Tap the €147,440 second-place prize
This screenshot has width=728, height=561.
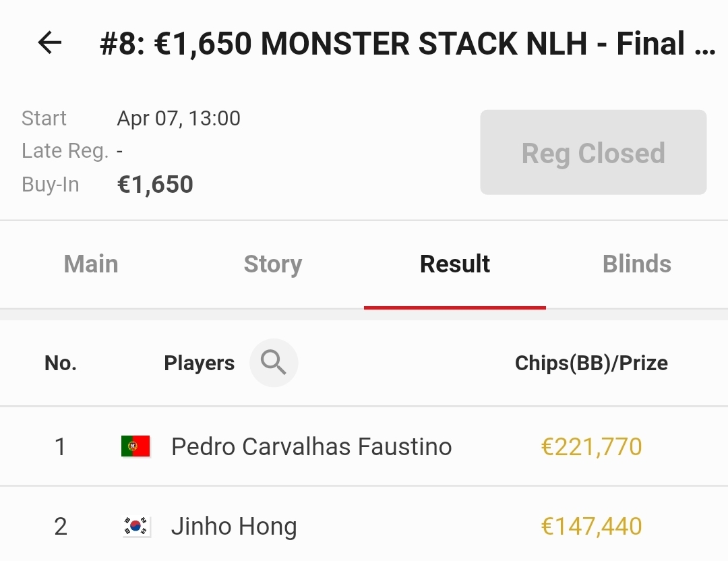pos(591,527)
